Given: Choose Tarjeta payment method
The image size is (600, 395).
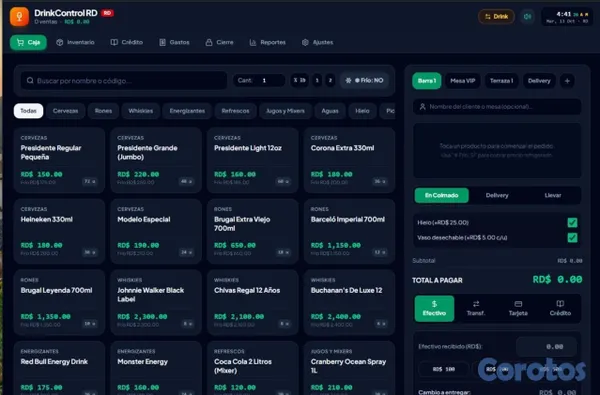Looking at the screenshot, I should point(518,308).
